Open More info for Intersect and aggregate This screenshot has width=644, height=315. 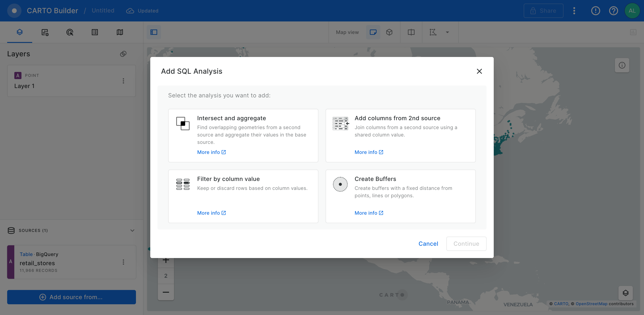(x=212, y=152)
